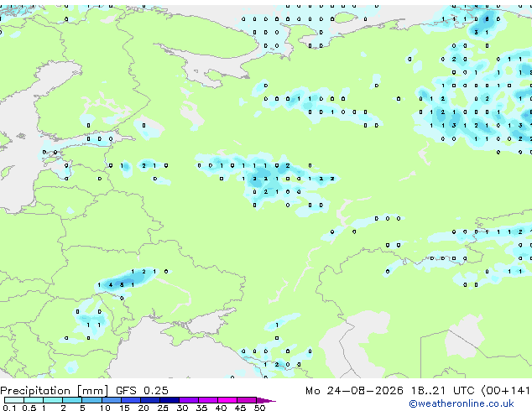This screenshot has height=411, width=532.
Task: Click the 35–40 mm legend color swatch
Action: [207, 400]
